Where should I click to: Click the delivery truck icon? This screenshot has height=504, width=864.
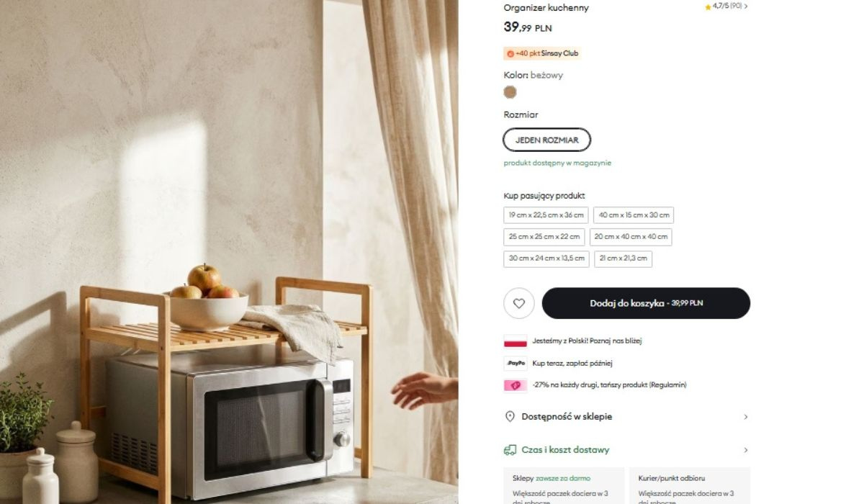[x=510, y=450]
